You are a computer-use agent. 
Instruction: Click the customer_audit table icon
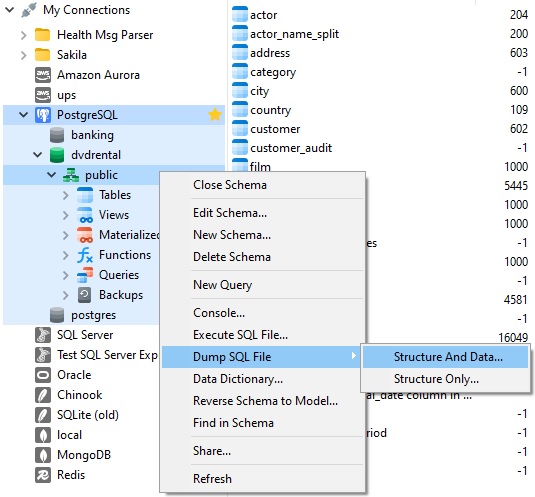point(240,147)
